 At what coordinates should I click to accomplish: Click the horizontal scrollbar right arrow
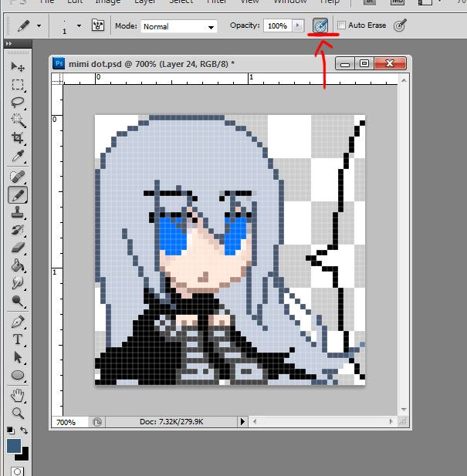[x=391, y=421]
